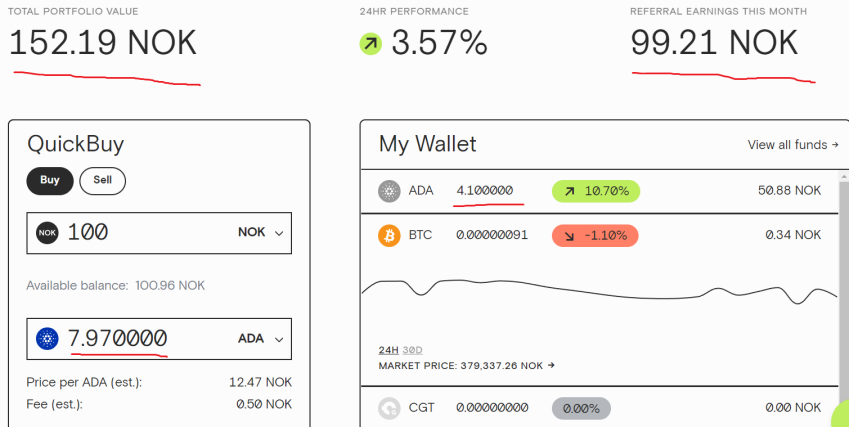This screenshot has width=849, height=427.
Task: Open the BTC row in My Wallet
Action: 599,235
